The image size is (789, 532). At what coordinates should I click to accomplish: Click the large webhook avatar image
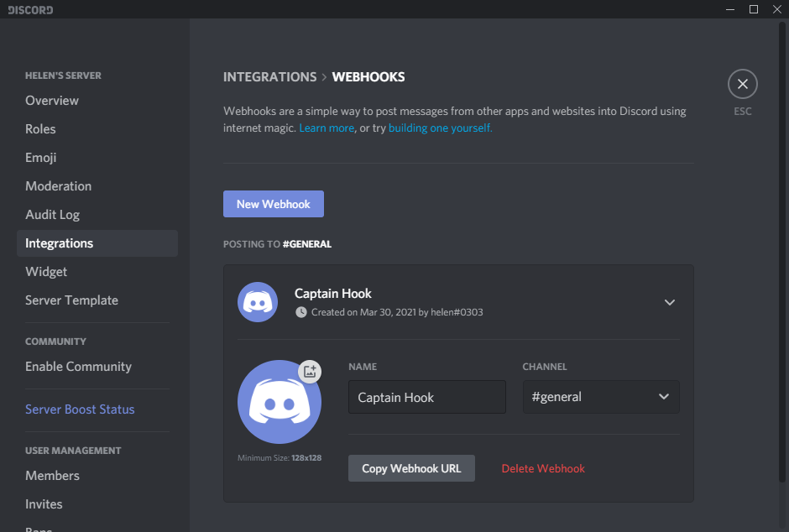pyautogui.click(x=279, y=403)
